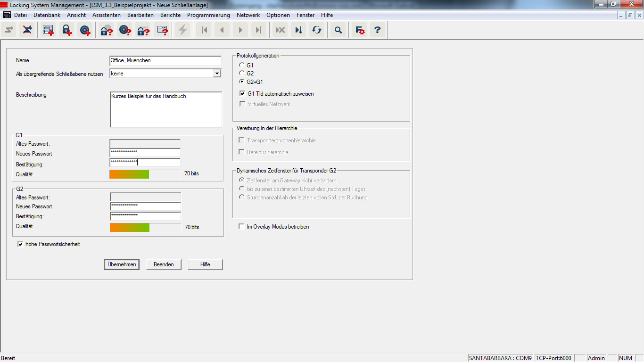Open the filter settings icon with gear

[x=360, y=30]
